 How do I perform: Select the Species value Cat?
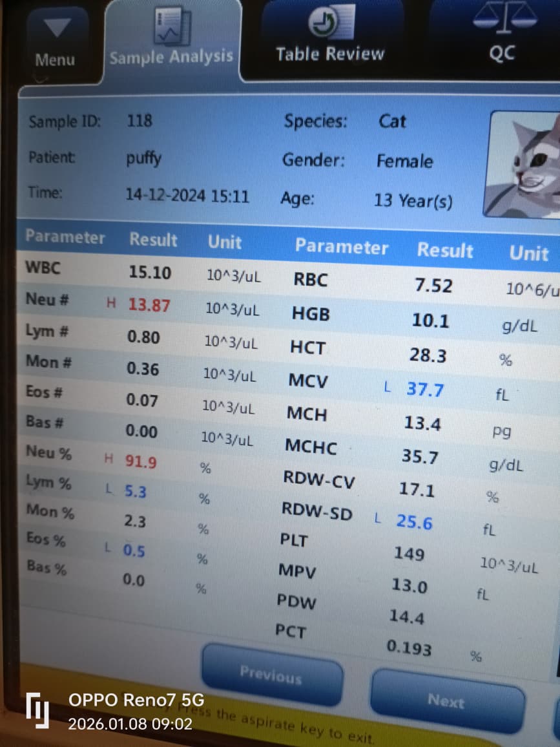392,121
